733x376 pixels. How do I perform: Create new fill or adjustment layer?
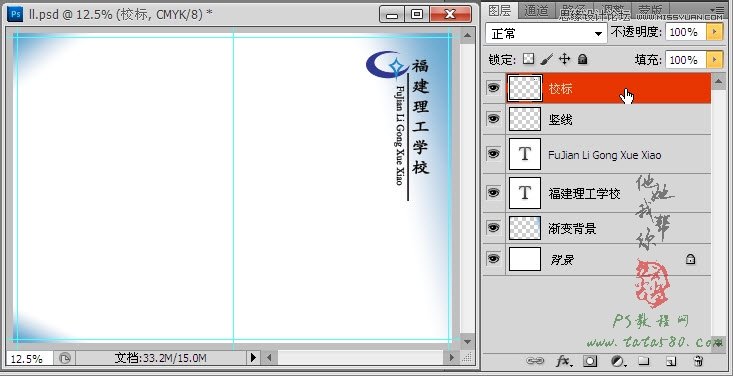pos(619,361)
